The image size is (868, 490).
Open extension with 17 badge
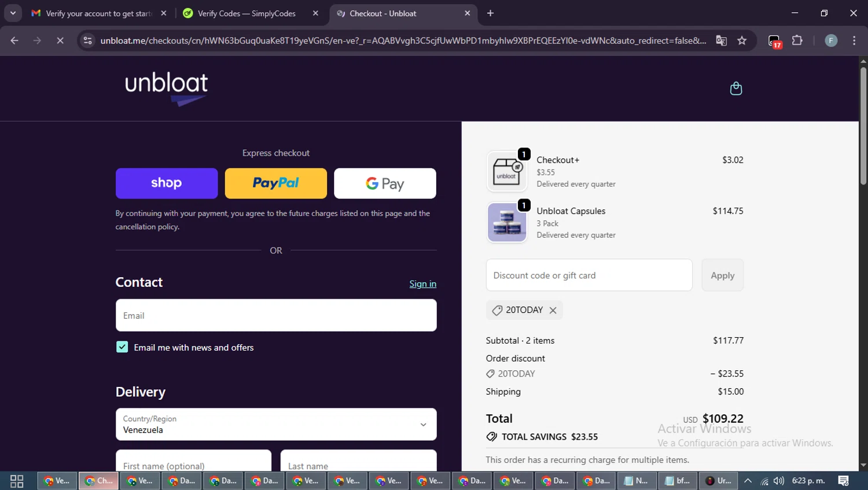775,41
